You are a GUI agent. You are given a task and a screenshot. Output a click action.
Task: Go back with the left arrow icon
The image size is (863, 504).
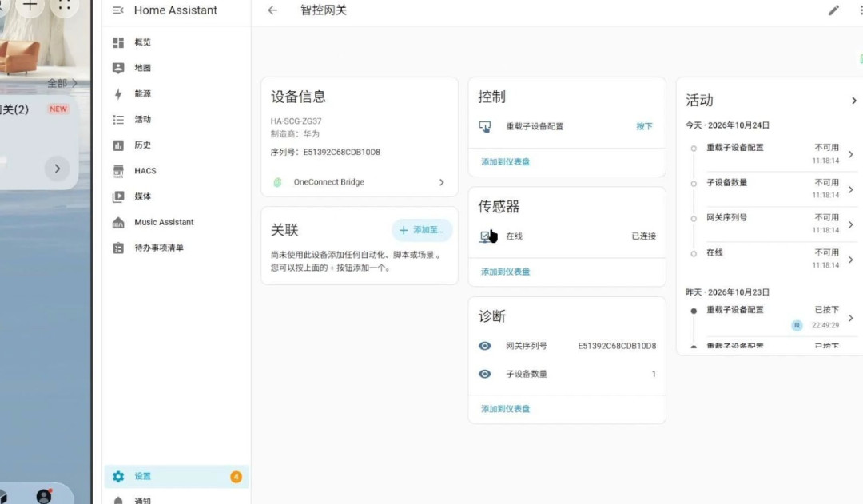click(x=272, y=10)
